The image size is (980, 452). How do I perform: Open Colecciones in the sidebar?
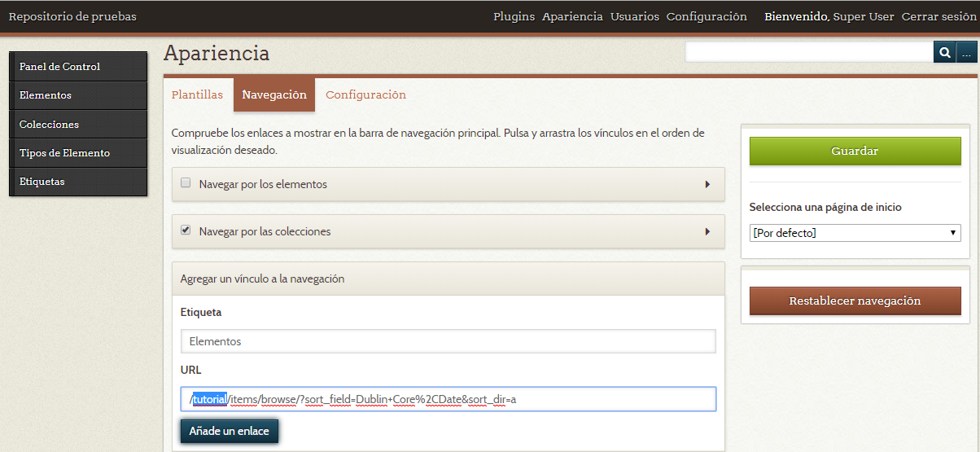tap(49, 125)
